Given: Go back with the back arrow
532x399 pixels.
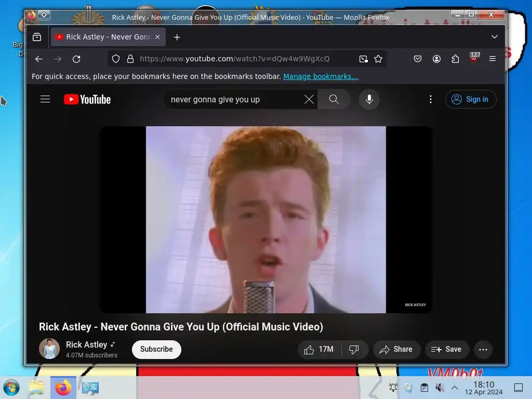Looking at the screenshot, I should (x=38, y=59).
